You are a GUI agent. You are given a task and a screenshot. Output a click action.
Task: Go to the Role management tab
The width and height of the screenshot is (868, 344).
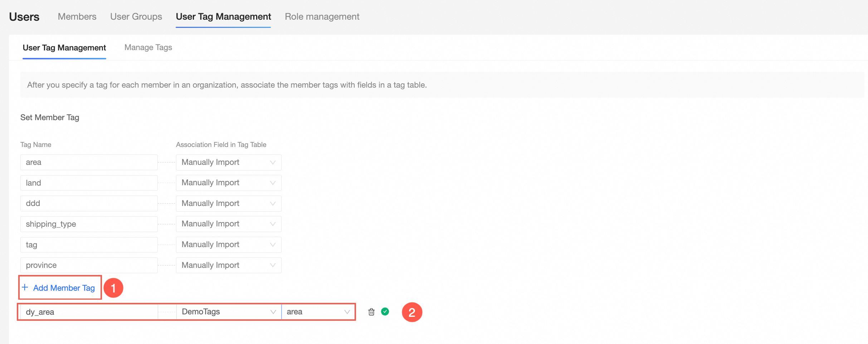pyautogui.click(x=322, y=16)
